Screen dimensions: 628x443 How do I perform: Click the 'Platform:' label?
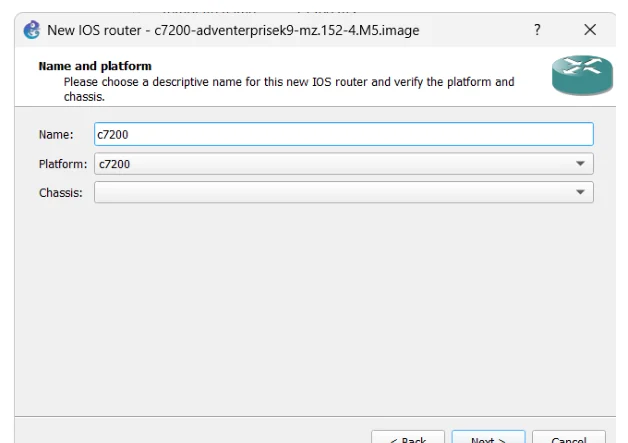63,164
